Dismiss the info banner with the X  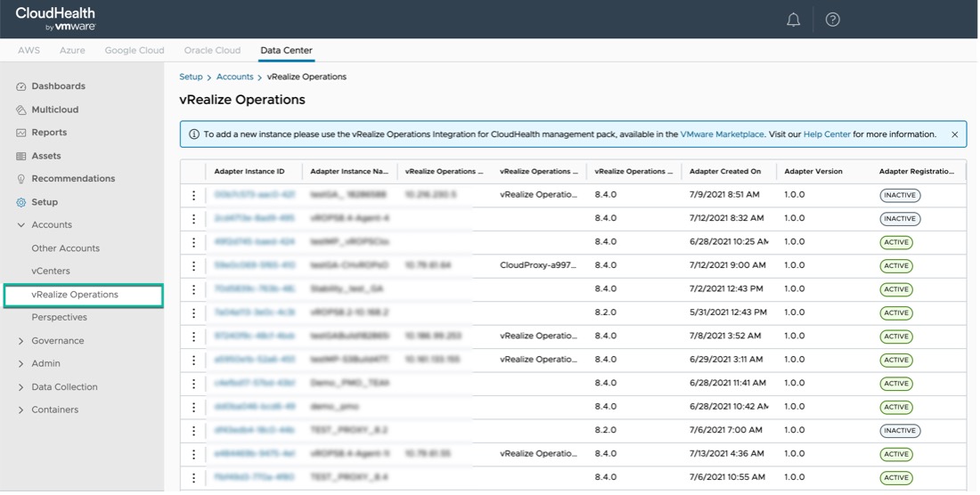[954, 134]
